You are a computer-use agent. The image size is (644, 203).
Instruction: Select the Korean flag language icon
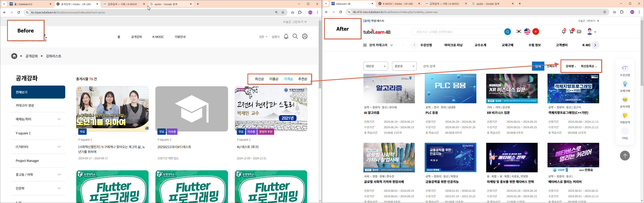click(519, 31)
